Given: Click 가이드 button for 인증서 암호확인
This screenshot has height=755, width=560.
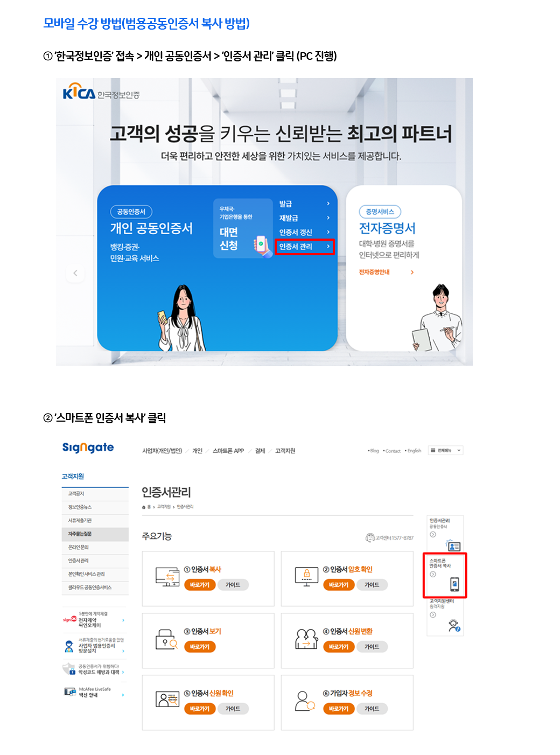Looking at the screenshot, I should coord(372,585).
